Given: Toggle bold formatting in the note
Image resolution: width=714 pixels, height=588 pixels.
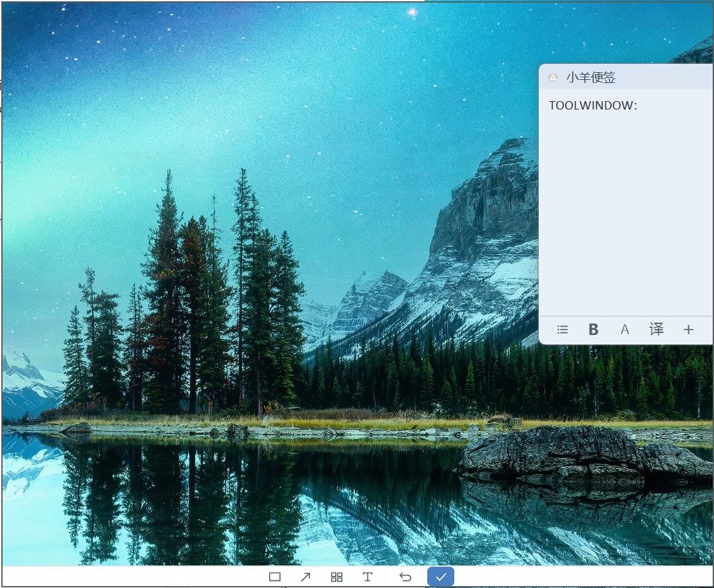Looking at the screenshot, I should 593,329.
